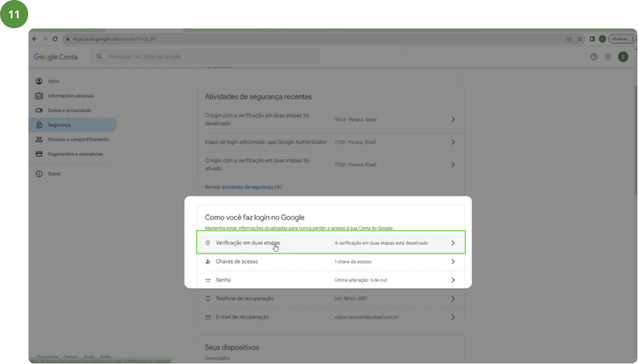
Task: Click the Sobre footer link
Action: point(105,356)
